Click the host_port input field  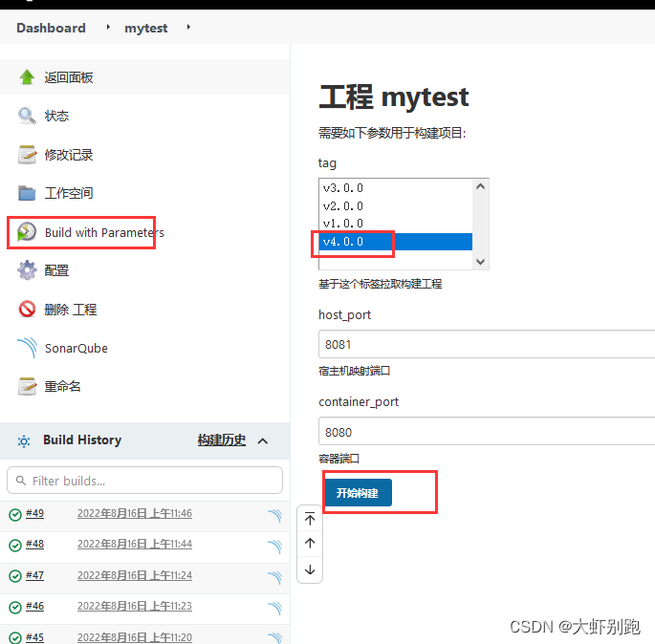[486, 344]
